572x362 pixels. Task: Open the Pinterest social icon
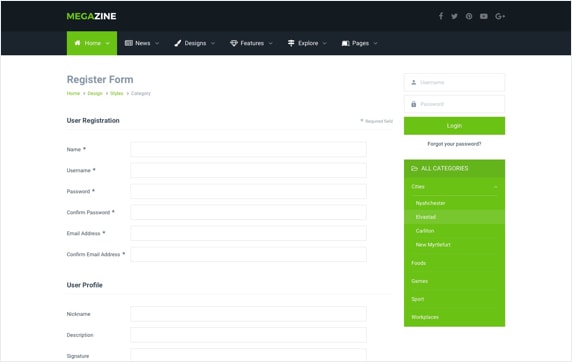[469, 16]
